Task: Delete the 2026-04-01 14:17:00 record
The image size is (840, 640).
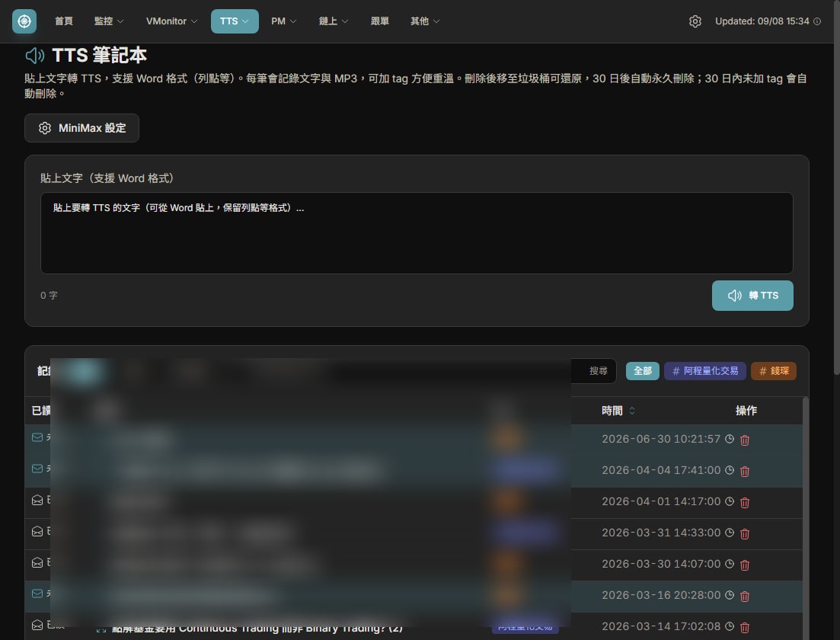Action: click(x=745, y=501)
